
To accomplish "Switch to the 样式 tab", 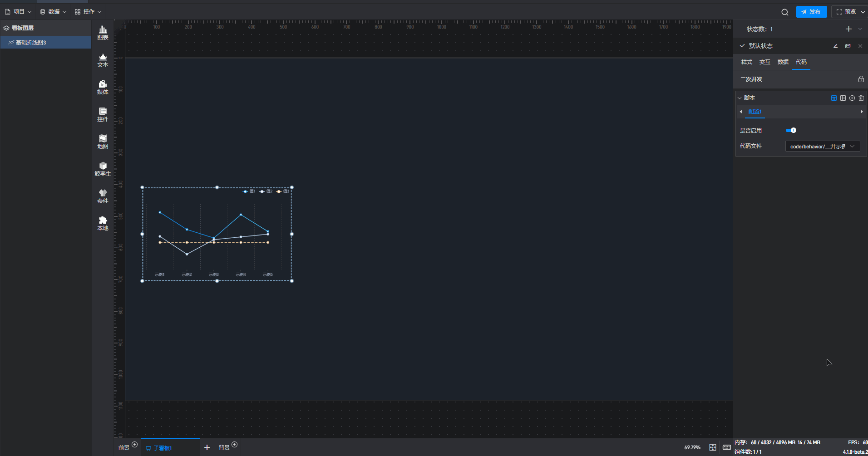I will 747,62.
